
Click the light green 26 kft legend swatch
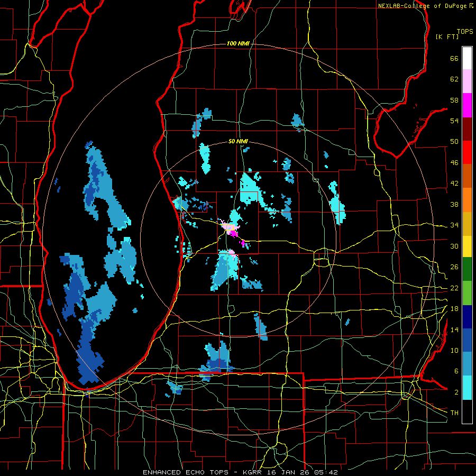[x=467, y=293]
